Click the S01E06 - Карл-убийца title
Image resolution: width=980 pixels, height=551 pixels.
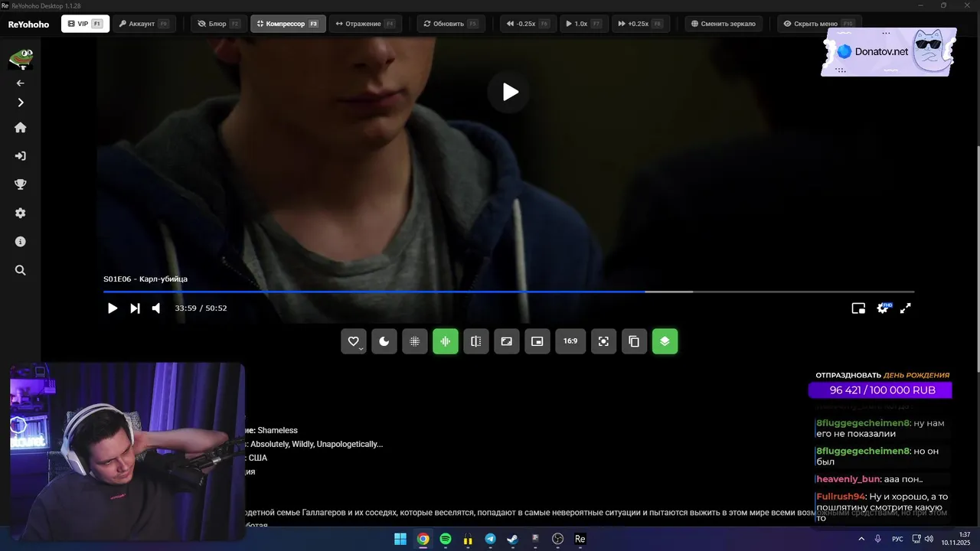(x=145, y=279)
